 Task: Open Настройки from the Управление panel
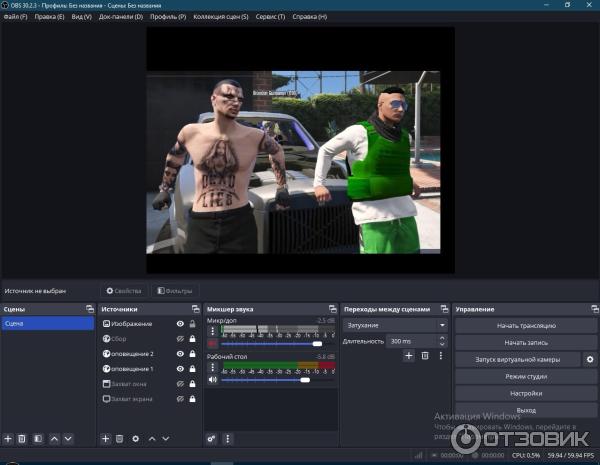coord(526,393)
